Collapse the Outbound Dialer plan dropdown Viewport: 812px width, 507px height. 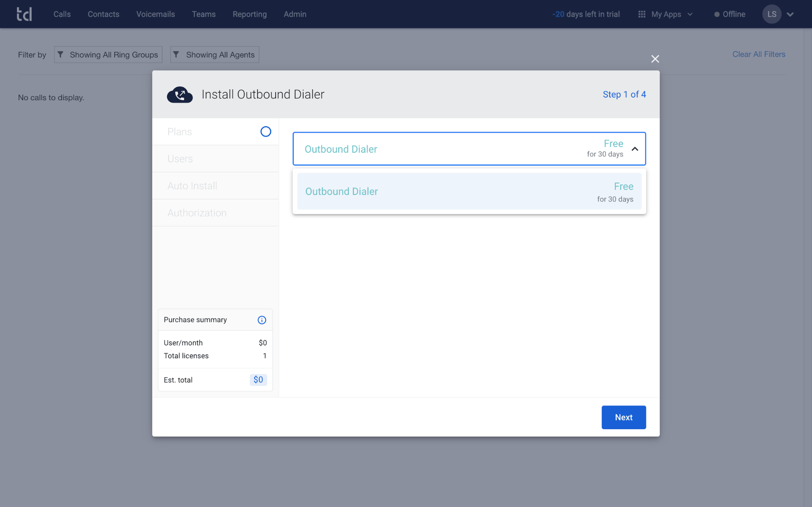click(x=469, y=149)
